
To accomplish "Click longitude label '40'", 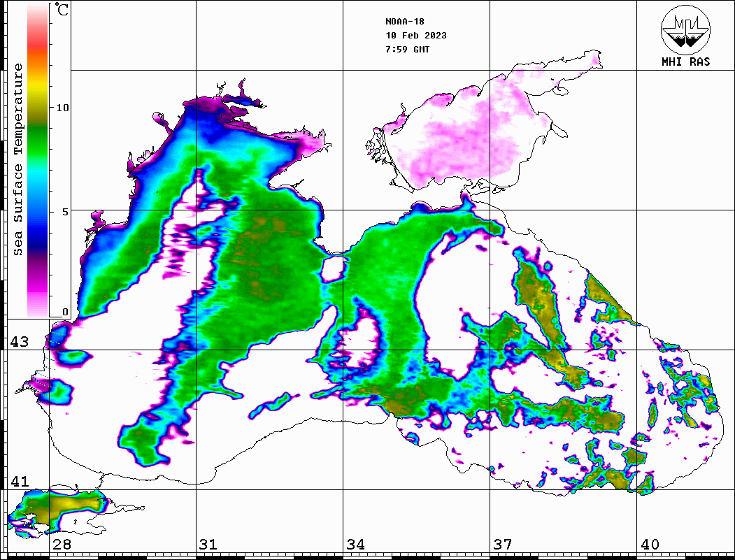I will click(x=650, y=544).
